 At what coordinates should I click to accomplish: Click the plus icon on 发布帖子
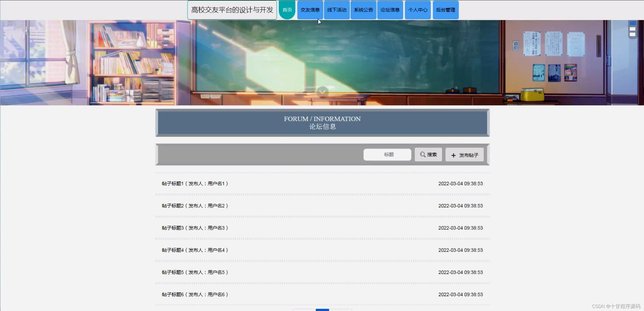(453, 155)
